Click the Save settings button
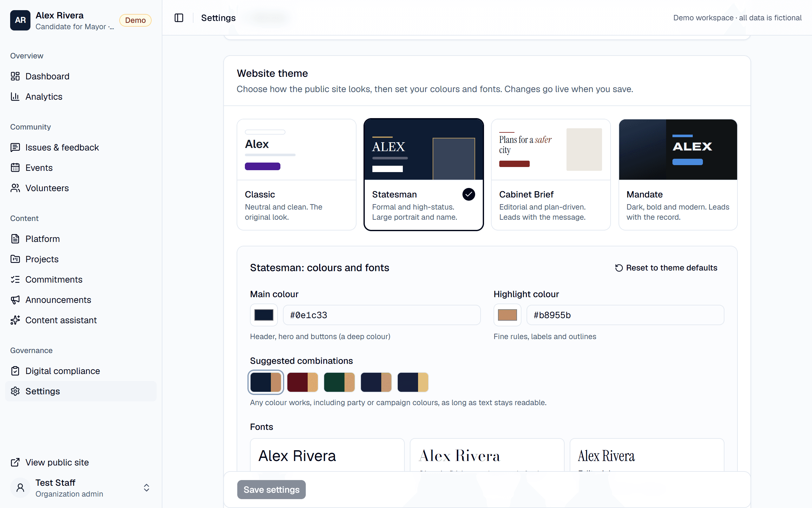 (x=271, y=490)
